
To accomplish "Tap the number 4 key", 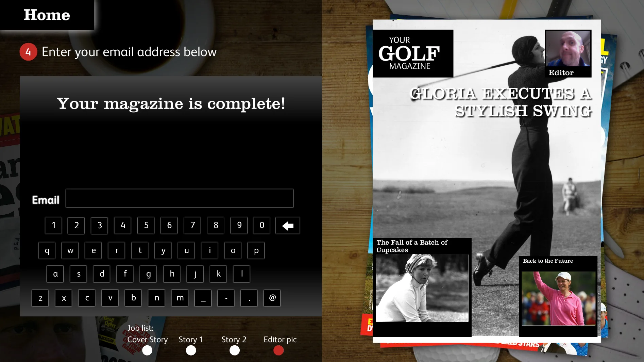I will 123,226.
